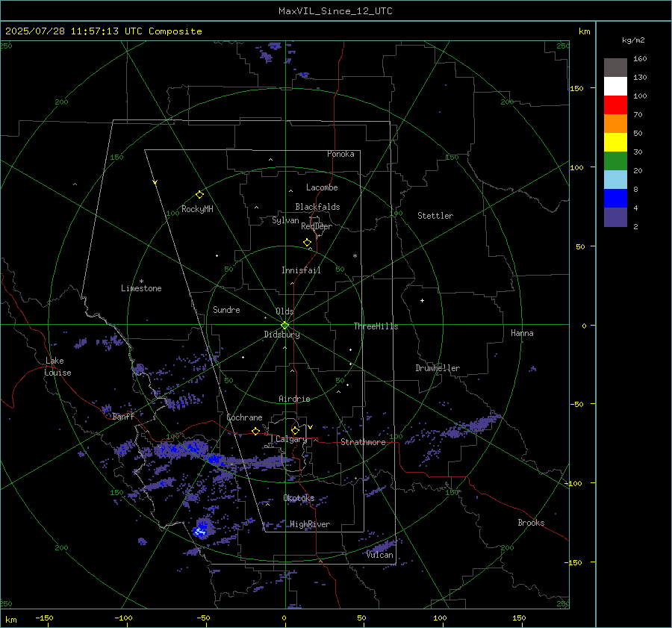Click the Airdrie label
Viewport: 672px width, 628px height.
(294, 399)
